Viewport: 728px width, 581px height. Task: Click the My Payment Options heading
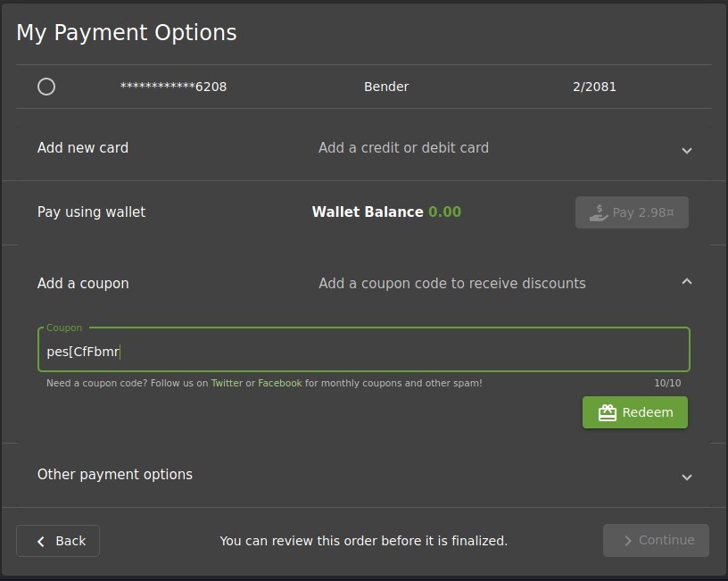[x=126, y=32]
